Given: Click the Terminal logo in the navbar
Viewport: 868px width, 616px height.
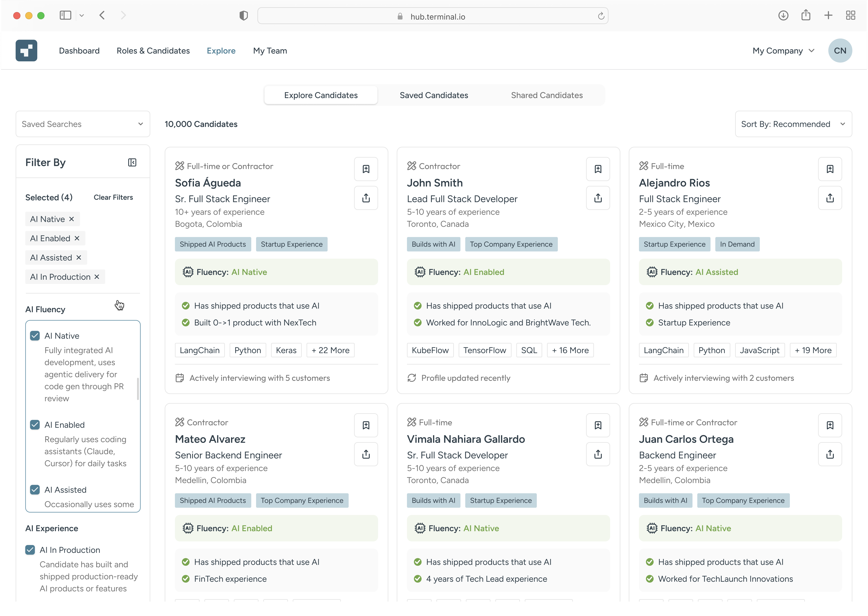Looking at the screenshot, I should click(26, 51).
